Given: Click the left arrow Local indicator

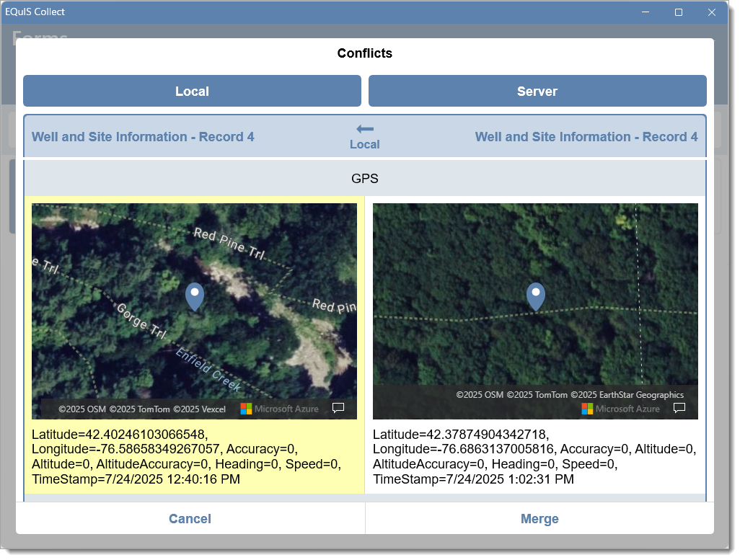Looking at the screenshot, I should [365, 136].
